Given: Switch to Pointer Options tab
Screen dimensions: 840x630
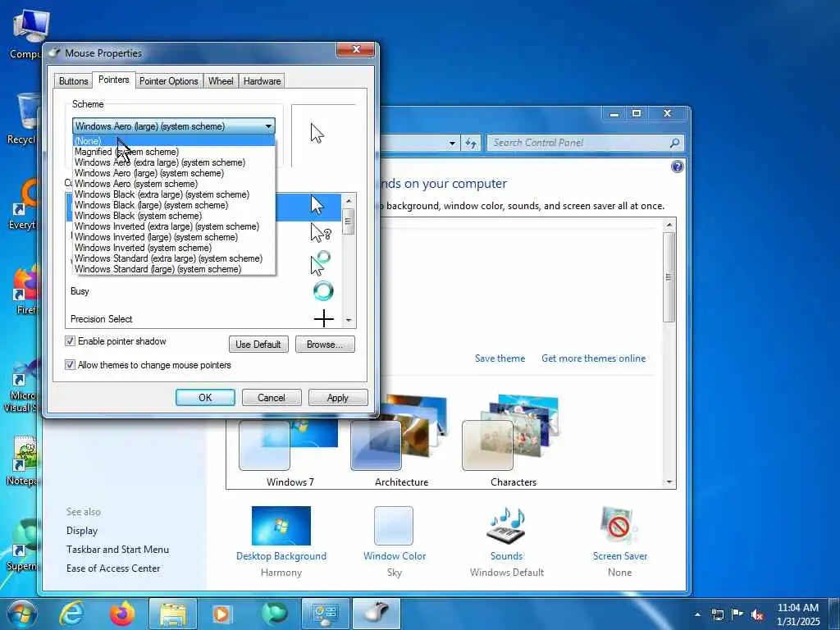Looking at the screenshot, I should 169,81.
